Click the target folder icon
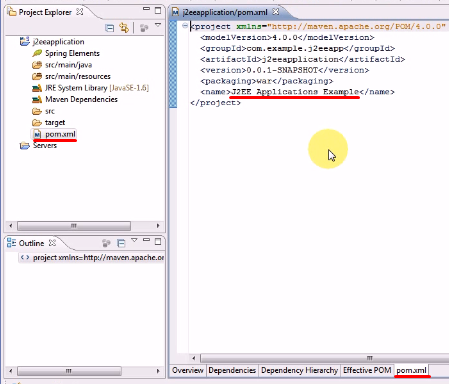Image resolution: width=449 pixels, height=384 pixels. click(x=37, y=123)
